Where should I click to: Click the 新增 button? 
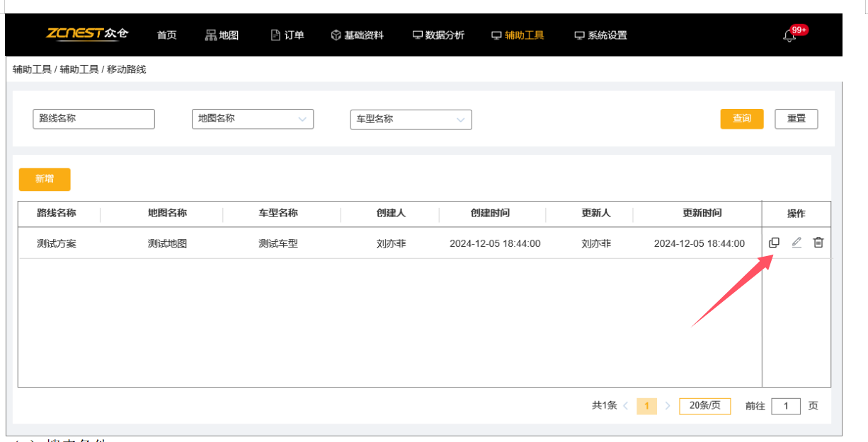45,179
